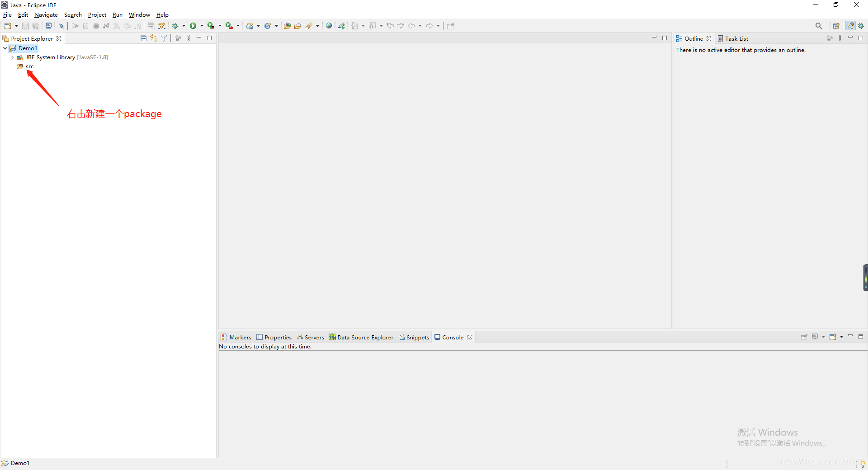Screen dimensions: 868x470
Task: Close the Outline view tab
Action: click(709, 38)
